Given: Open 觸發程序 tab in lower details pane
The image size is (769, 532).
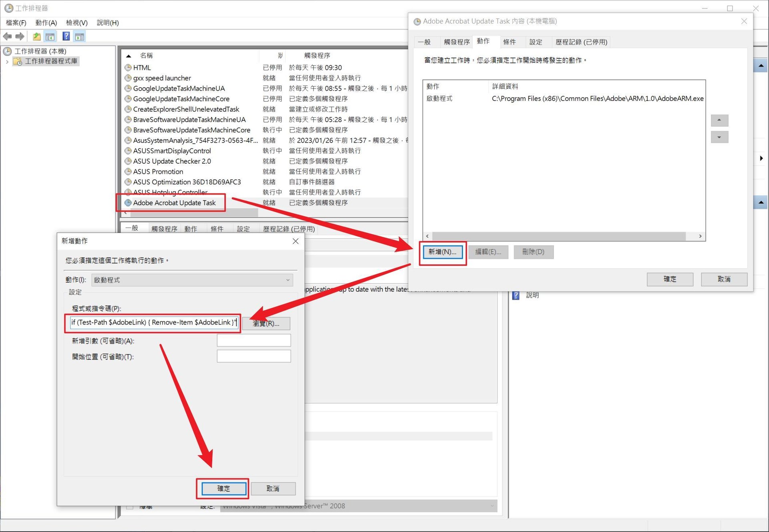Looking at the screenshot, I should [x=164, y=229].
